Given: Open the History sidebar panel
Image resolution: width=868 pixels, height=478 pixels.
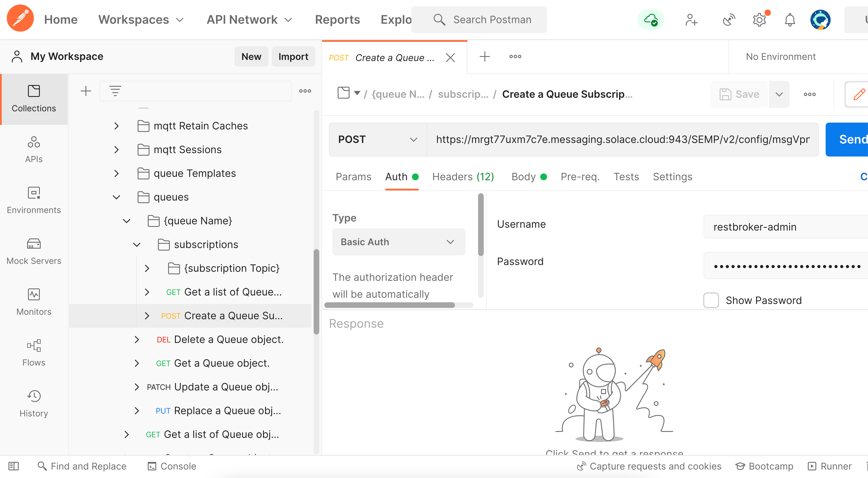Looking at the screenshot, I should [x=34, y=403].
